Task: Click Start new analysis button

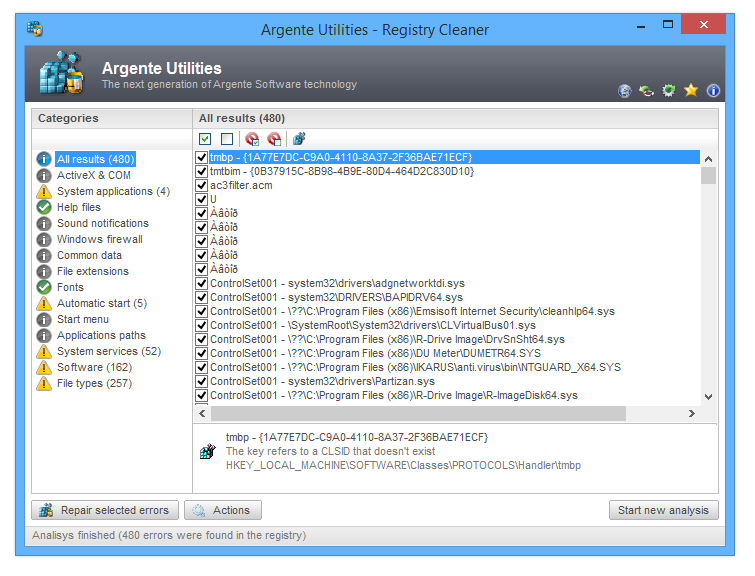Action: click(664, 510)
